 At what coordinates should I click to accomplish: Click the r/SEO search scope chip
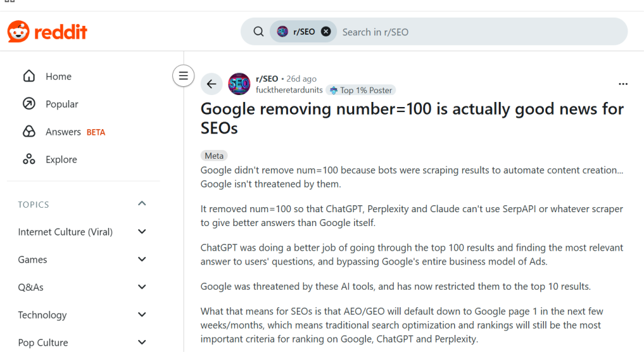pos(303,31)
